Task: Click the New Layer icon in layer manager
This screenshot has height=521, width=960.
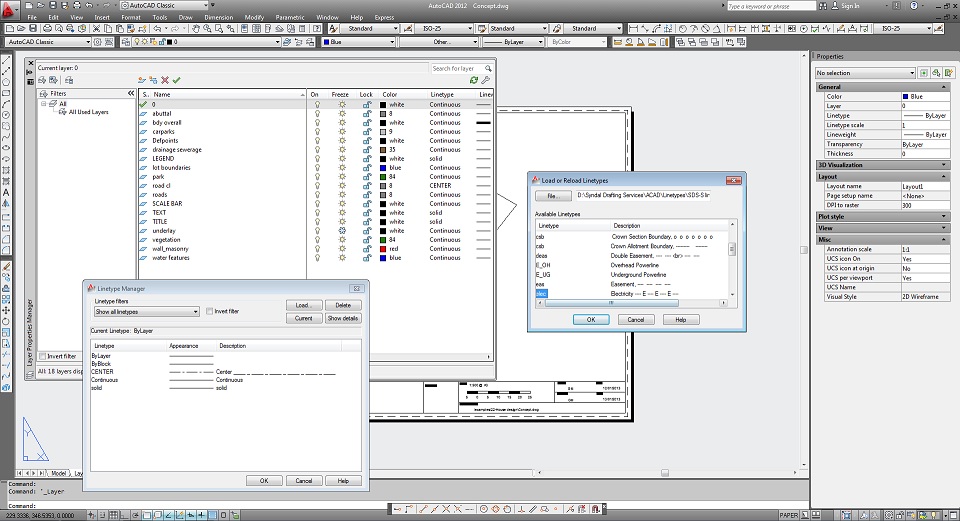Action: pos(142,80)
